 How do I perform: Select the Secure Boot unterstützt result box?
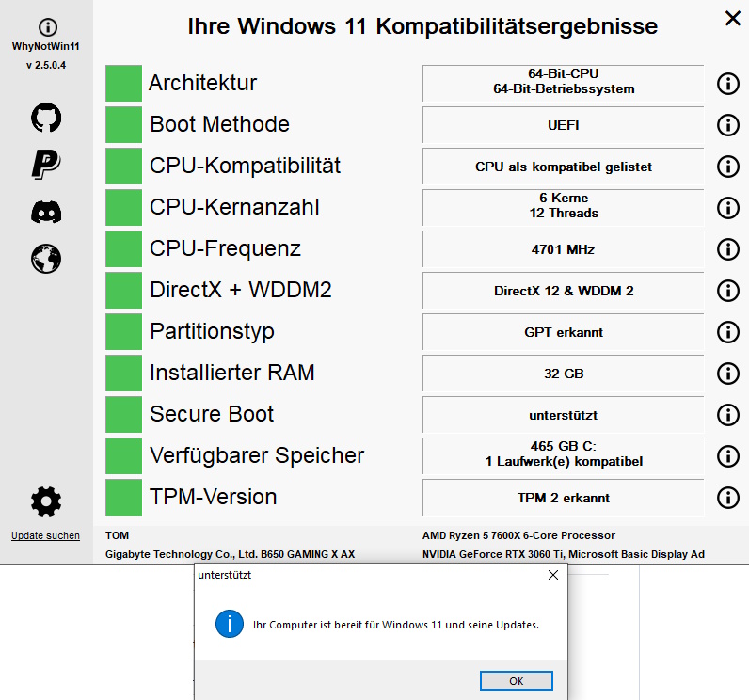(x=564, y=415)
